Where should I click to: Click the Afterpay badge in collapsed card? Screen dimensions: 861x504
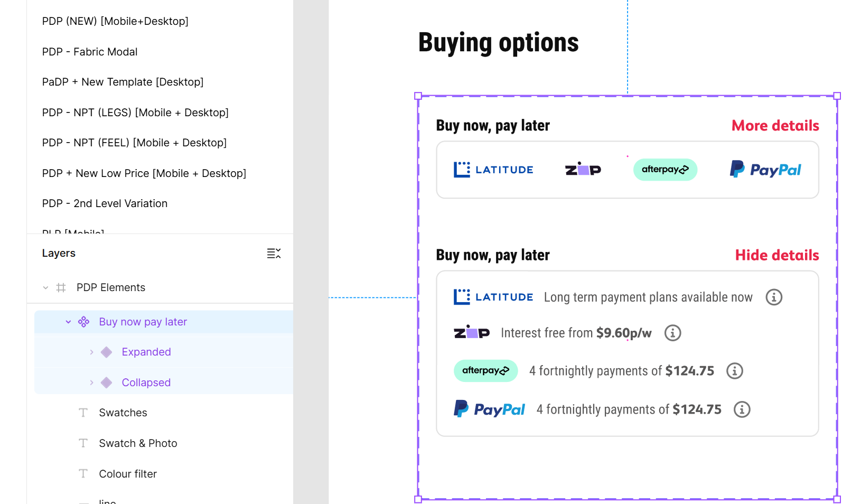[665, 170]
